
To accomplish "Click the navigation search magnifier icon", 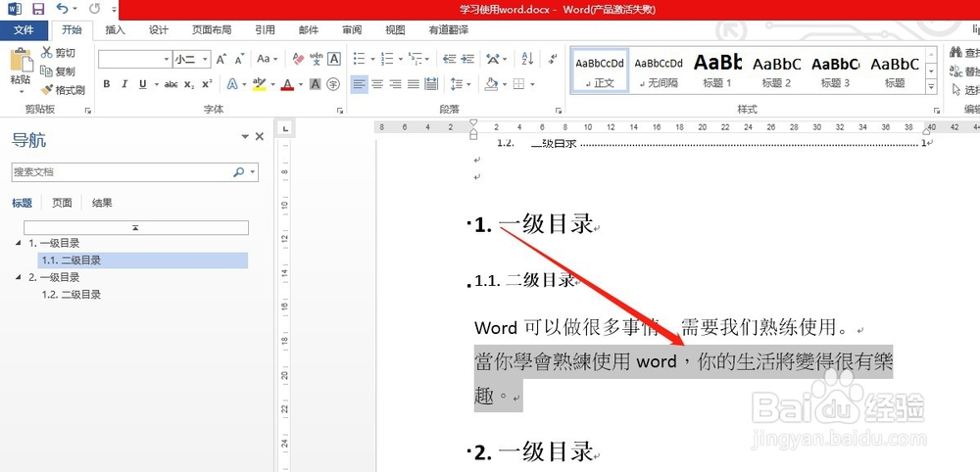I will [x=239, y=172].
